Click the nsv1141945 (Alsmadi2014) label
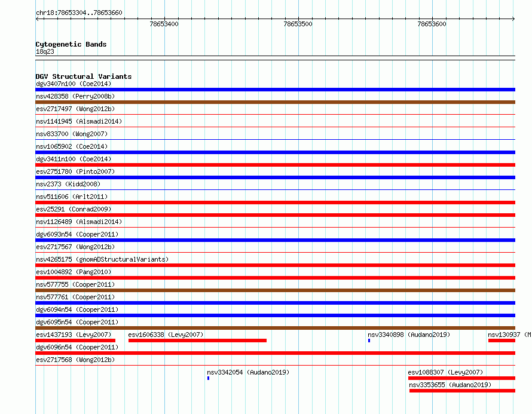 (79, 121)
